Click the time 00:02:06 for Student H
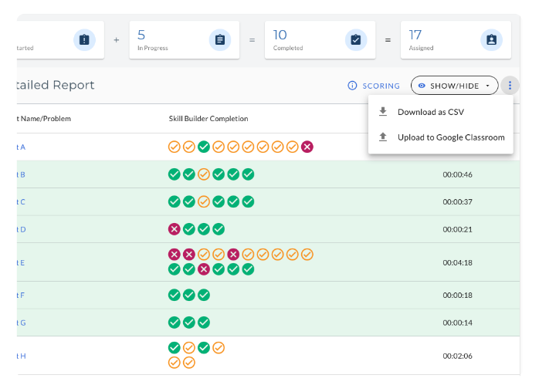The height and width of the screenshot is (392, 539). pyautogui.click(x=457, y=356)
